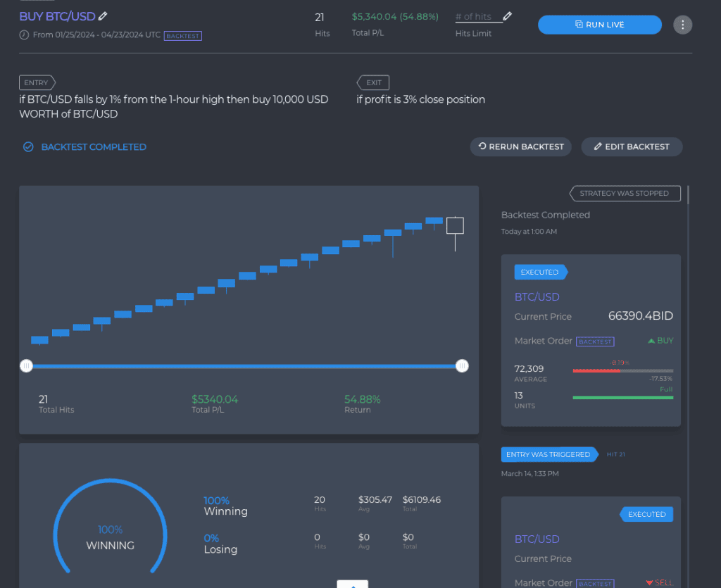Click the $6109.46 winning total

coord(421,500)
